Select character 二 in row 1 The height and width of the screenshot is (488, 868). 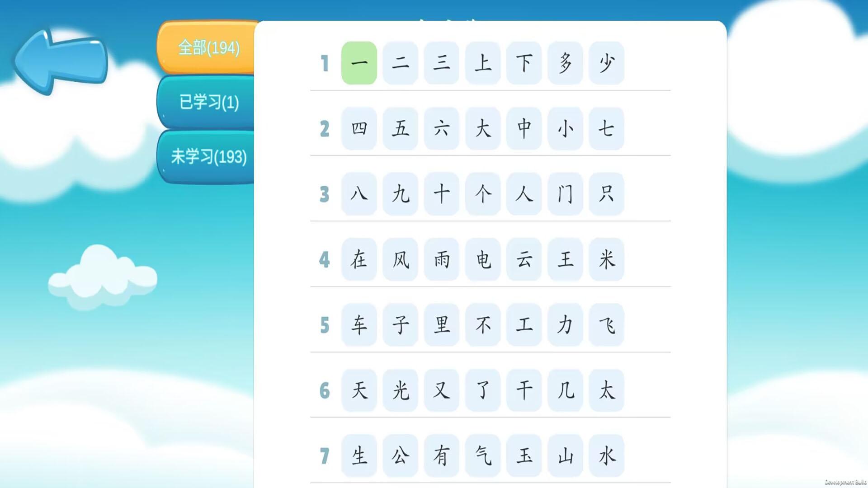[400, 63]
